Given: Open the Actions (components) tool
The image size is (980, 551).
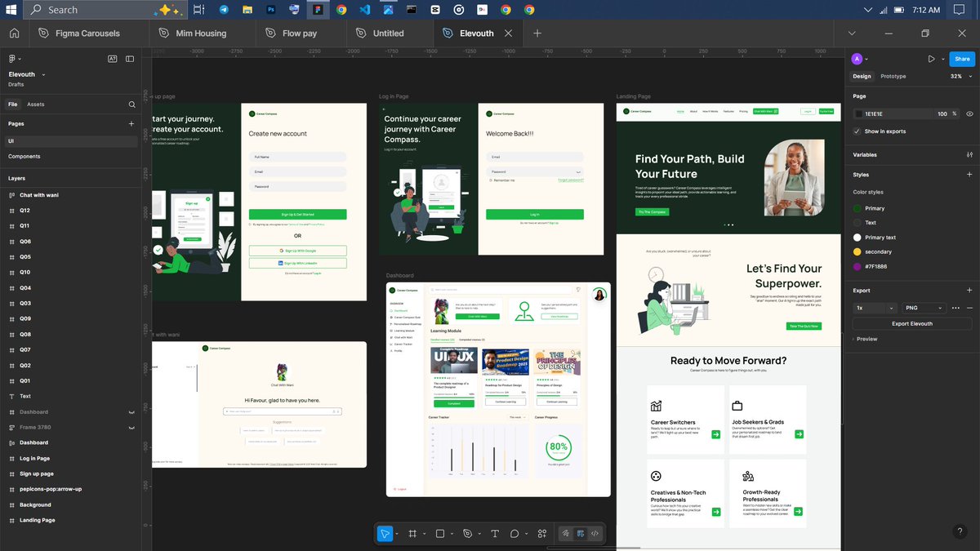Looking at the screenshot, I should 542,533.
